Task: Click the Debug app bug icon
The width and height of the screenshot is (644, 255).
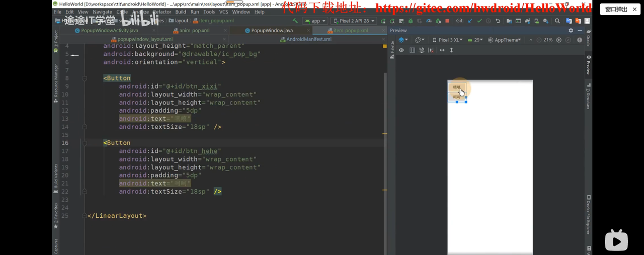Action: [411, 21]
